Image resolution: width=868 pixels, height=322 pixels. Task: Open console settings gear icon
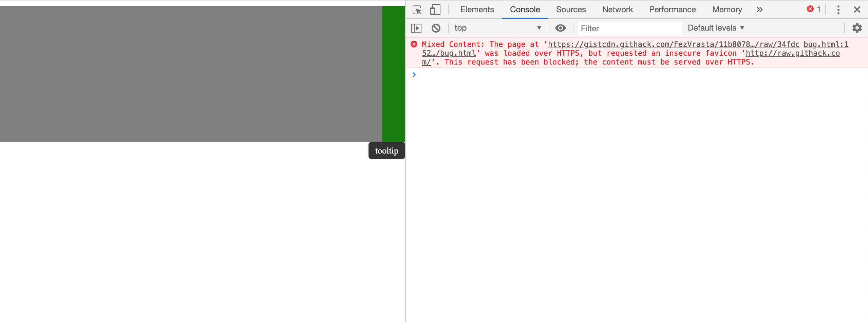pyautogui.click(x=857, y=28)
